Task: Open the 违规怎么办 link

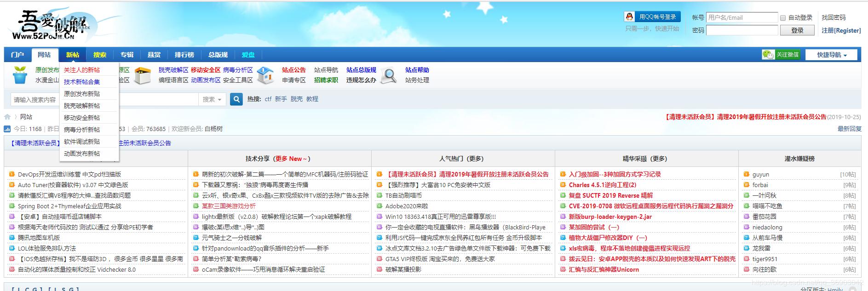Action: click(361, 80)
